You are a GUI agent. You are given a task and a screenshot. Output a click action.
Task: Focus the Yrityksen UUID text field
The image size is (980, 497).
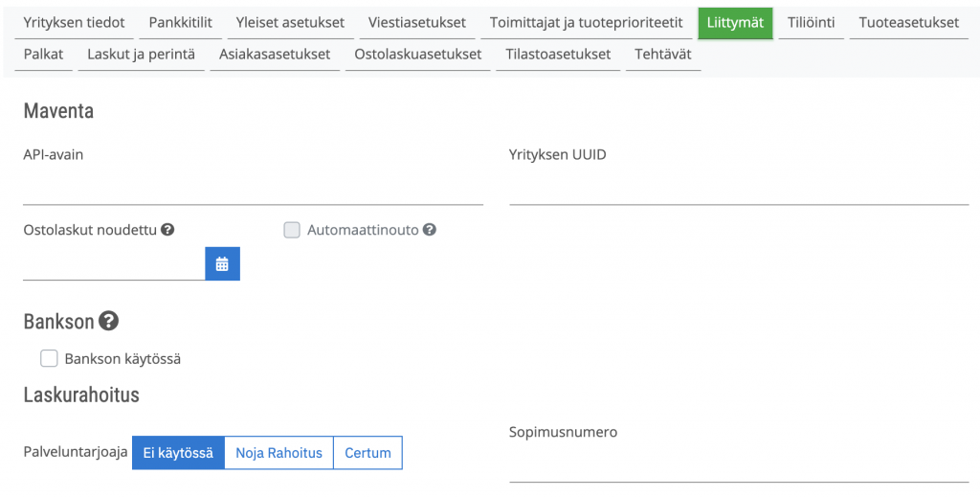tap(739, 189)
